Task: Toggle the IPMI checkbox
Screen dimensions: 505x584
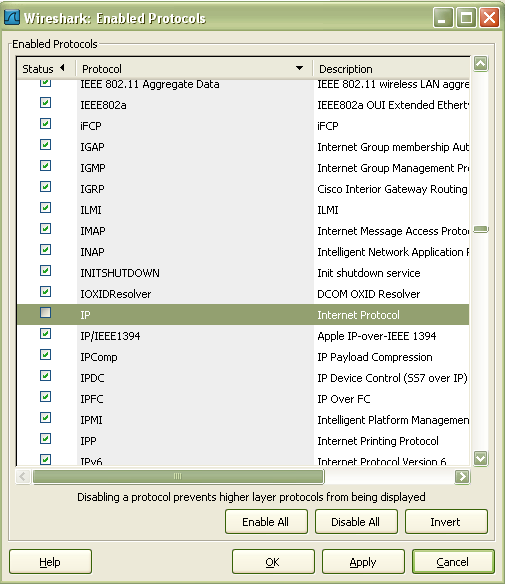Action: pos(45,418)
